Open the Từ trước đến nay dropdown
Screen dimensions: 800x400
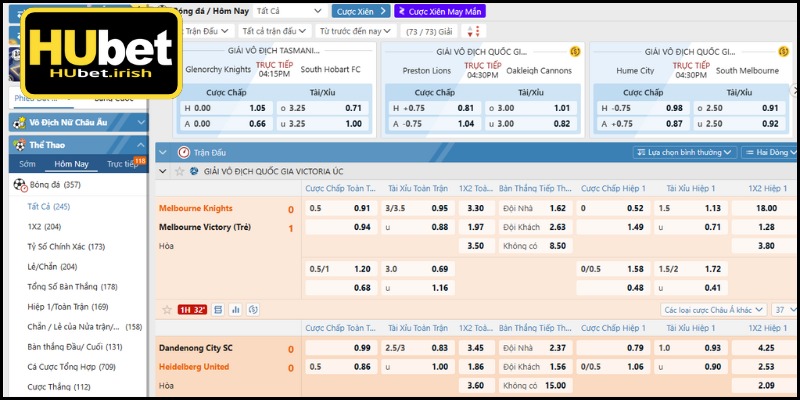(356, 31)
